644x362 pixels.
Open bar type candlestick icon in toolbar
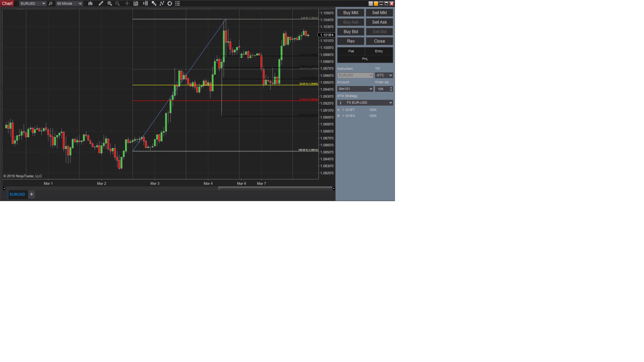tap(90, 3)
